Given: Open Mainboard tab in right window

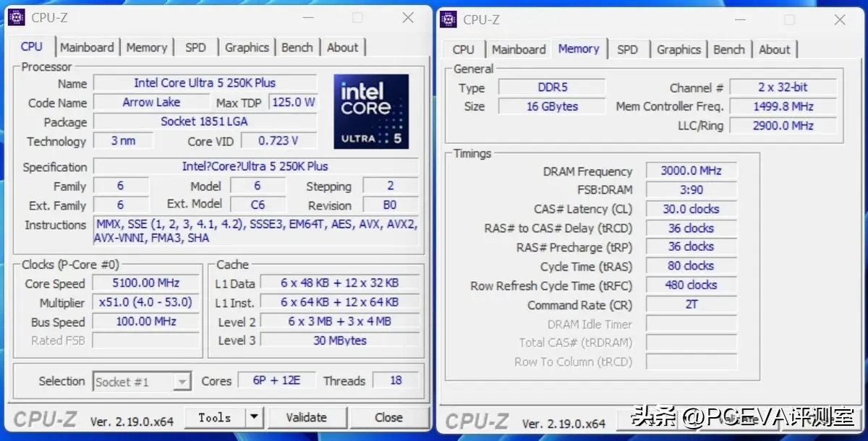Looking at the screenshot, I should pos(519,49).
